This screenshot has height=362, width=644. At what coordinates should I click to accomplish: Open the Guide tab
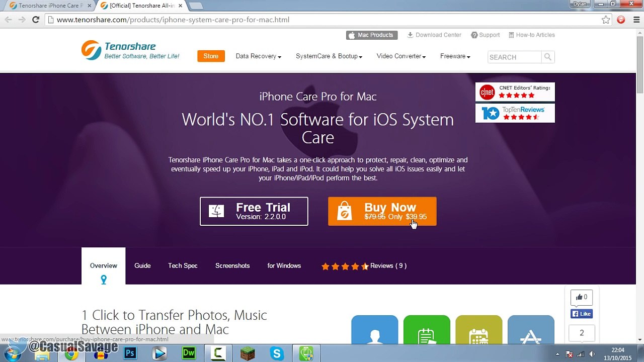point(142,265)
